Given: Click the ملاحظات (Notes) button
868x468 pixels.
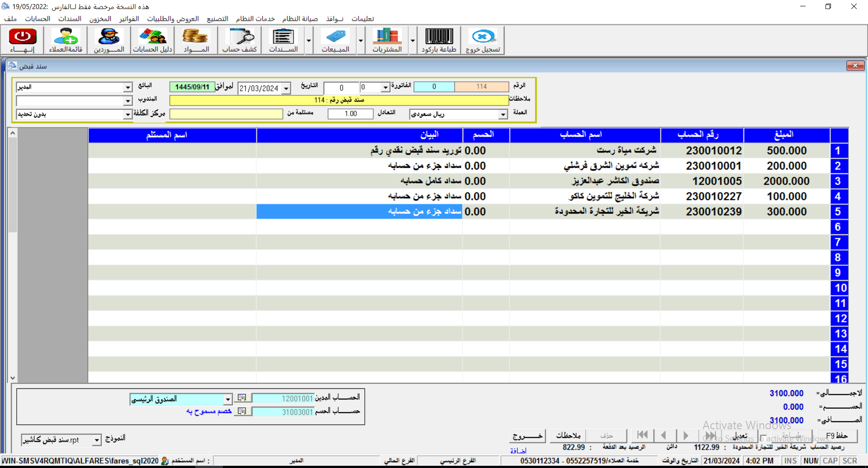Looking at the screenshot, I should [x=568, y=435].
